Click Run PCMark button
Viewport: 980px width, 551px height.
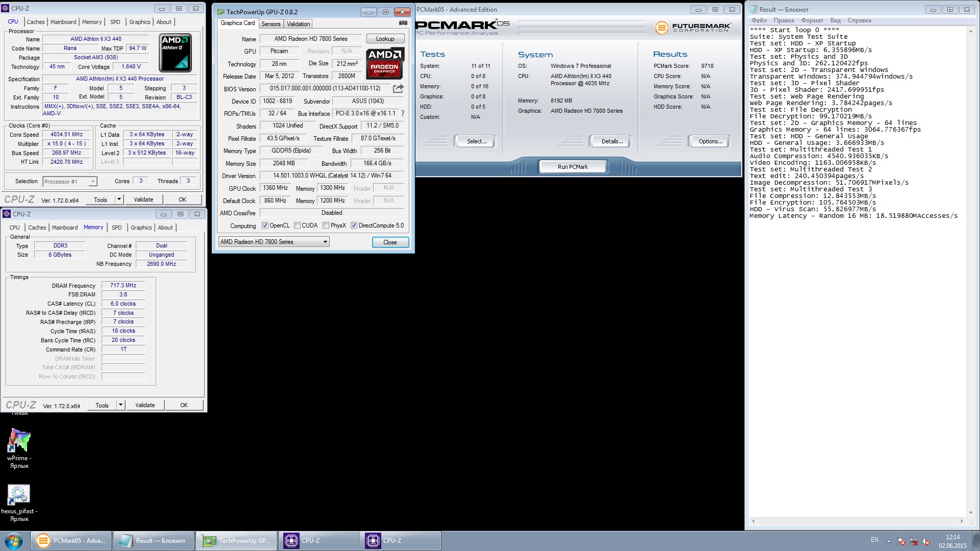click(x=573, y=167)
